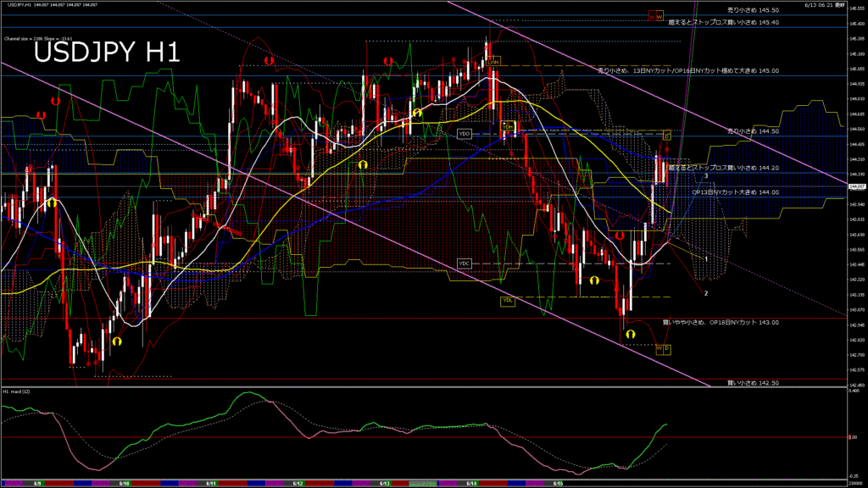Click the YDO level tag
Screen dimensions: 868x488
[x=464, y=134]
